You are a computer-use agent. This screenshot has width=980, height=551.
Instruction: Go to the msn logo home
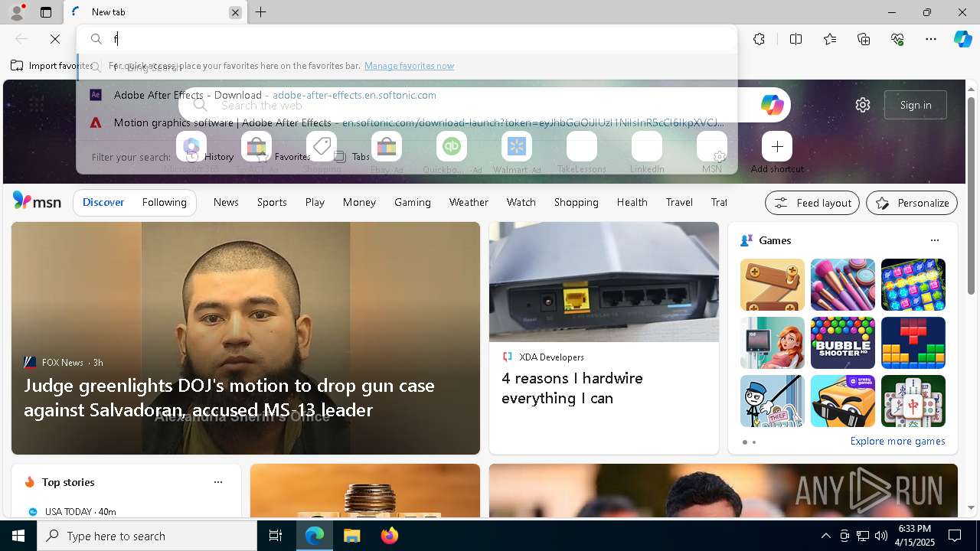pos(37,201)
